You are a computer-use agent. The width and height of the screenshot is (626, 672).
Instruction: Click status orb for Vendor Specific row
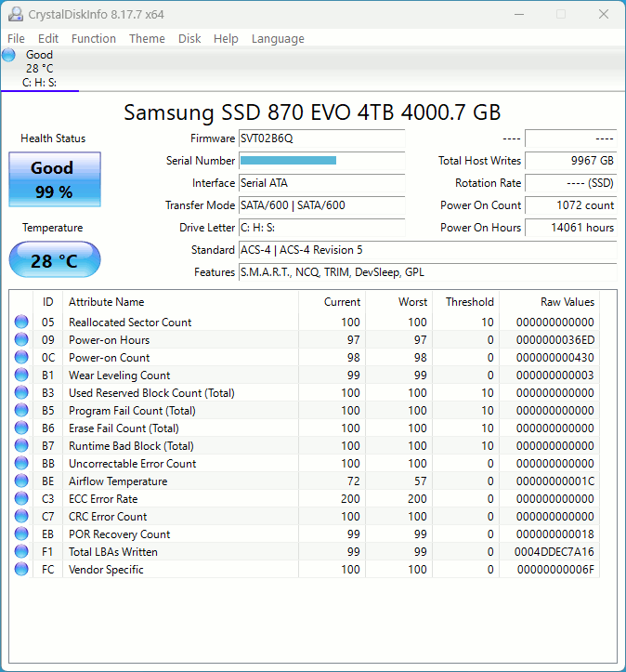[21, 569]
